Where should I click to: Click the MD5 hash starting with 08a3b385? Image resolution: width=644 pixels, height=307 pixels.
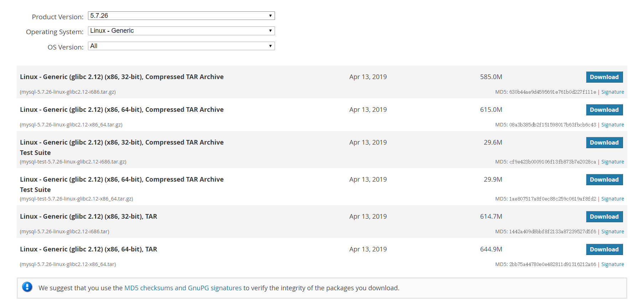coord(552,125)
